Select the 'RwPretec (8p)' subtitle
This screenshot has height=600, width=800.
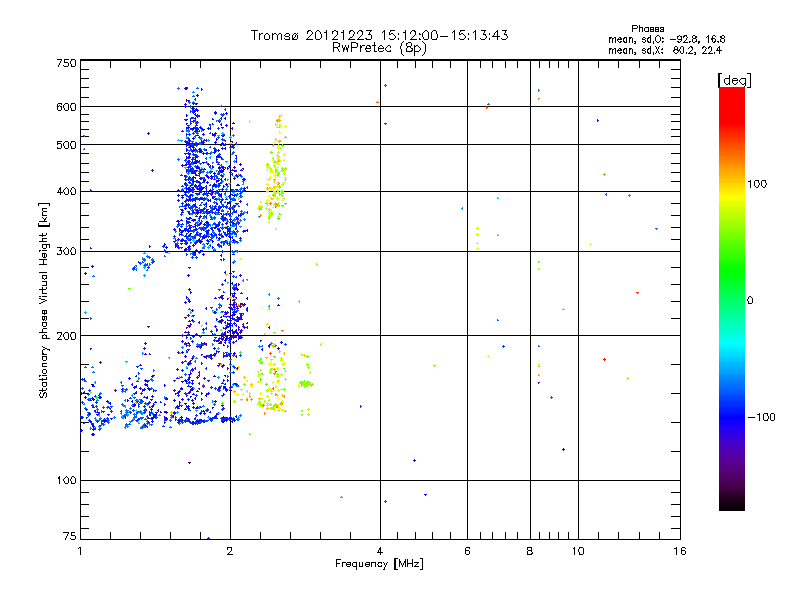click(x=379, y=48)
